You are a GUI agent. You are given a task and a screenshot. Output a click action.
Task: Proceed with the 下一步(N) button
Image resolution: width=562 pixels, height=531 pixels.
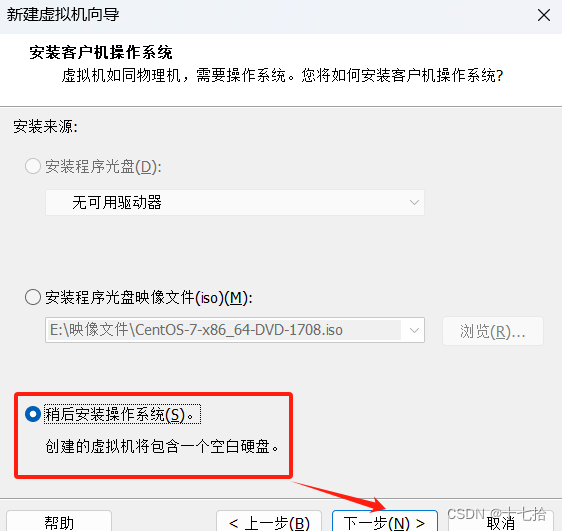pos(385,522)
